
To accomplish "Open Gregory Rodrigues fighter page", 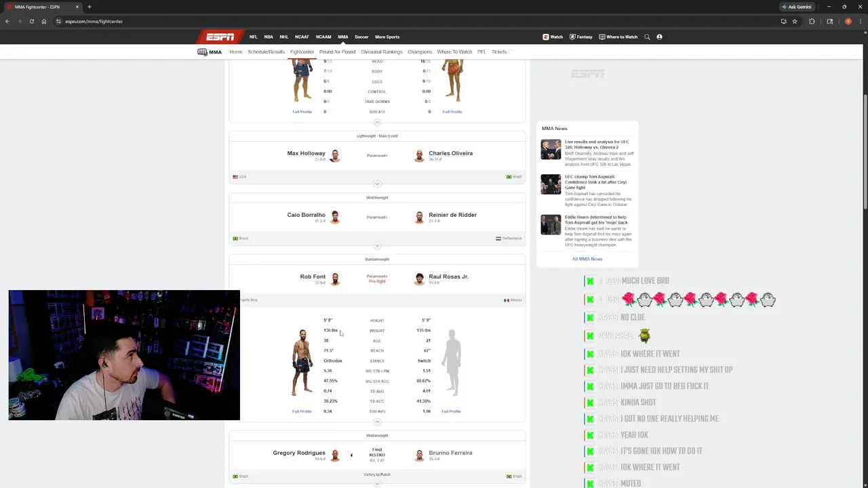I will 299,453.
